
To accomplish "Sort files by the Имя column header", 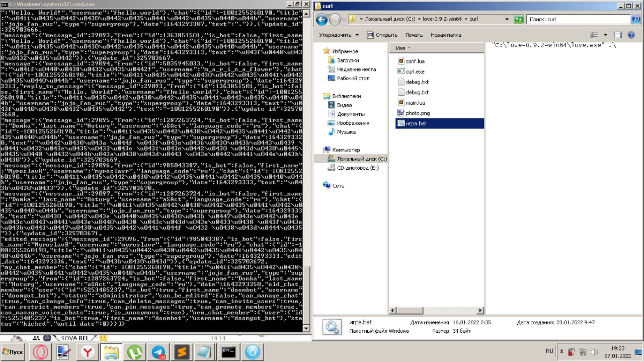I will point(400,48).
